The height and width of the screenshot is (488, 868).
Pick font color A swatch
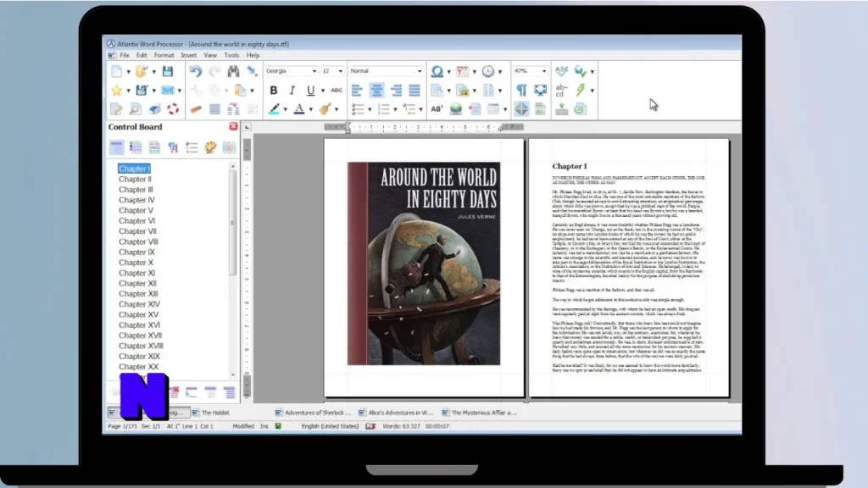tap(299, 109)
